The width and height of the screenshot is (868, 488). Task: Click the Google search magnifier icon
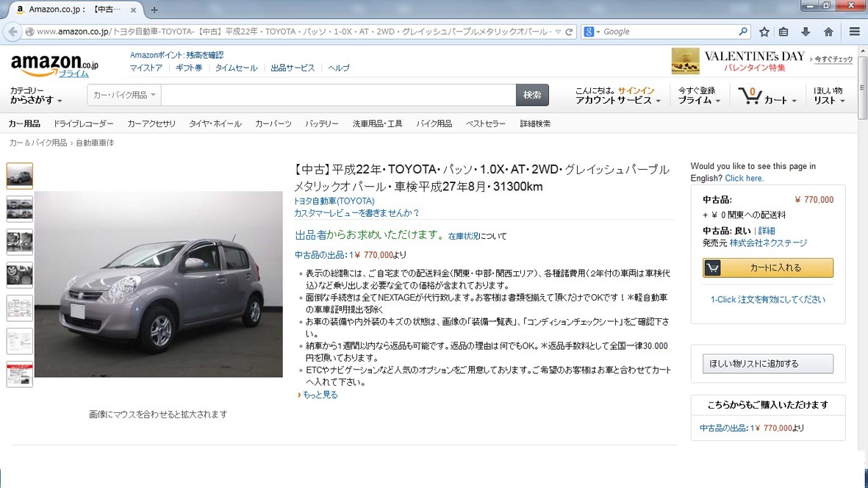pyautogui.click(x=743, y=32)
